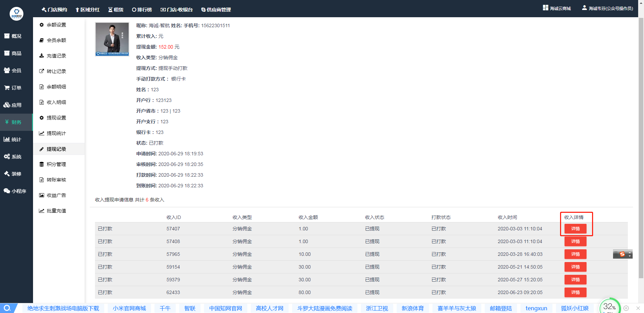Open the 系统 gears icon
644x313 pixels.
(x=7, y=157)
